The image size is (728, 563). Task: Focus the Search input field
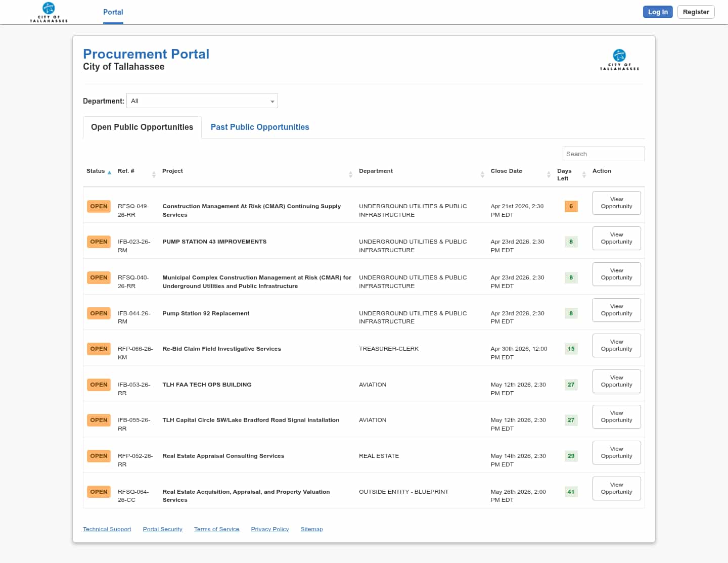click(603, 154)
